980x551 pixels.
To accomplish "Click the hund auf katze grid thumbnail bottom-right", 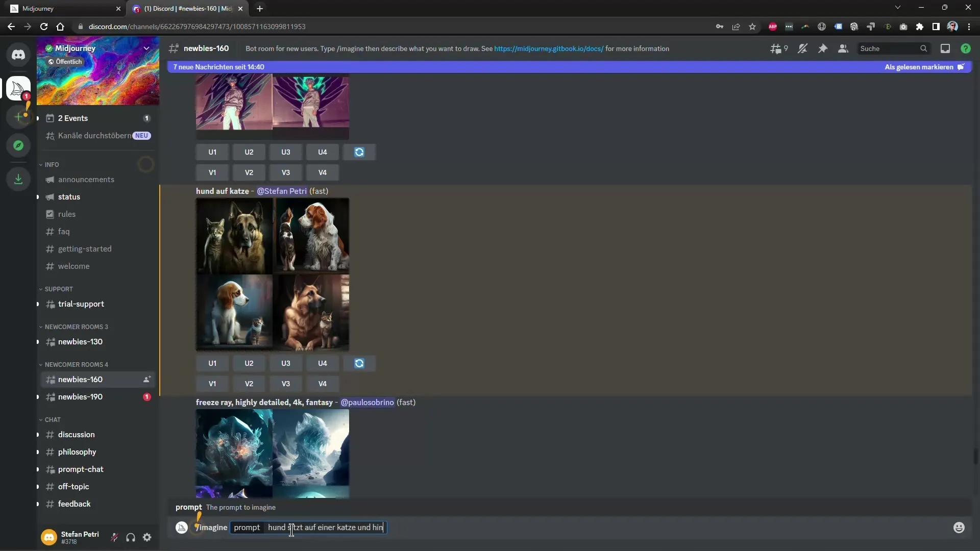I will (312, 312).
